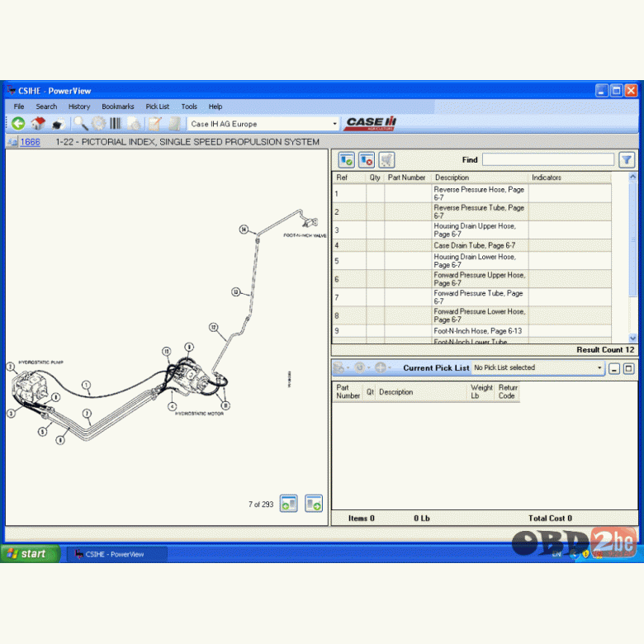Sort by the Indicators column header
Image resolution: width=644 pixels, height=644 pixels.
click(569, 178)
